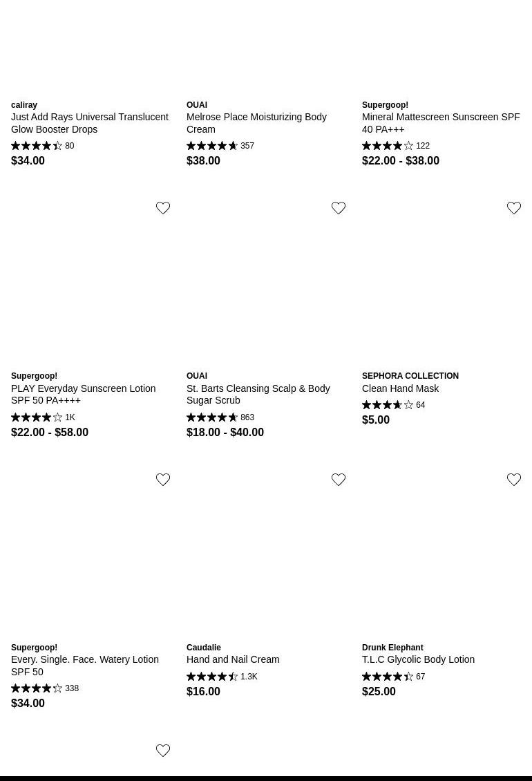Click the 863 review count rating stars

(212, 417)
